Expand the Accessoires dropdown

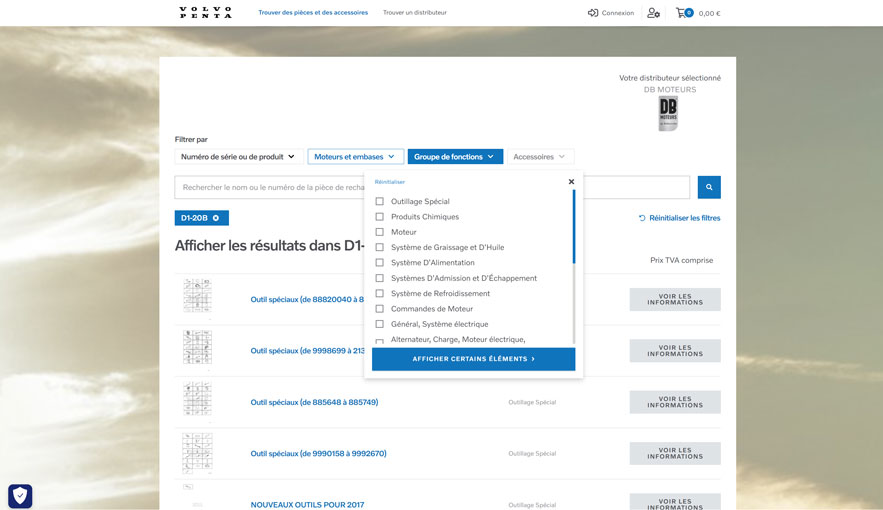[x=540, y=157]
